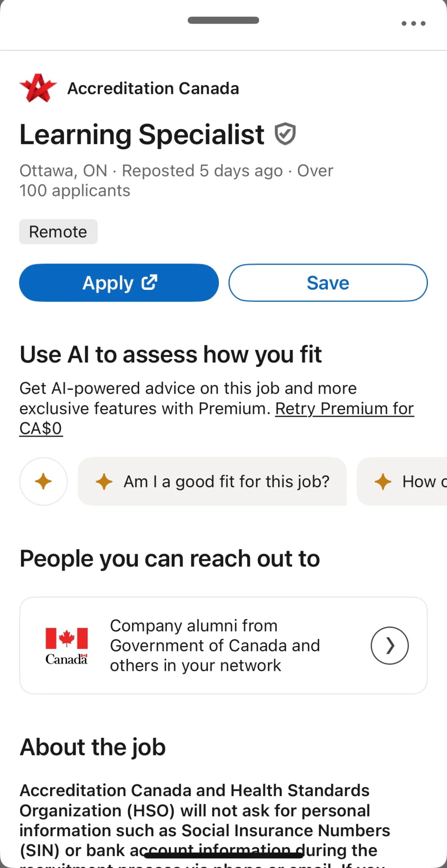Tap the round AI sparkle button
This screenshot has width=447, height=868.
click(43, 481)
